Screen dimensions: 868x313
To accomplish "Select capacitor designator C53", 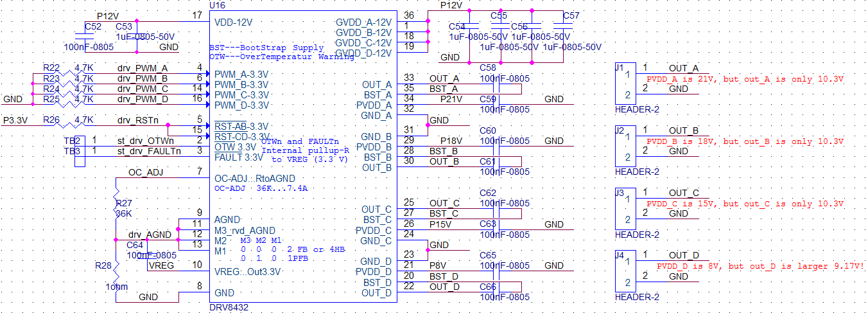I will [125, 27].
